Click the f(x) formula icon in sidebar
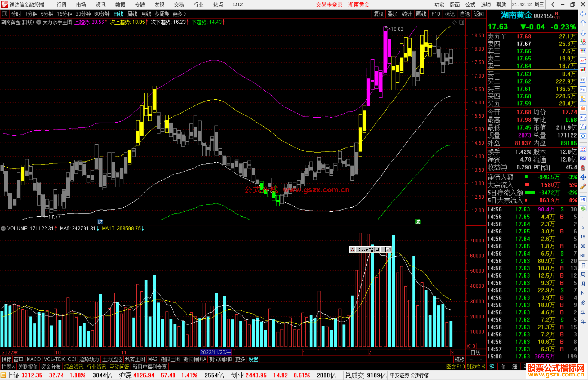 (x=583, y=127)
